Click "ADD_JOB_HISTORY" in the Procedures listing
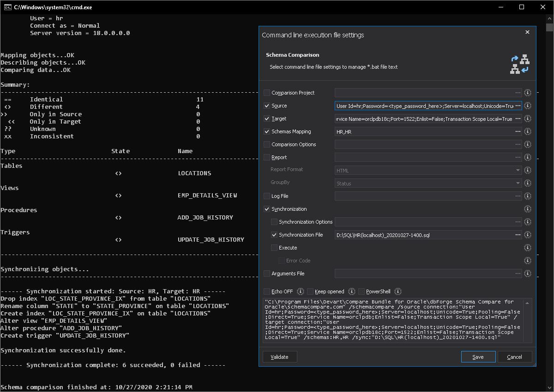This screenshot has width=554, height=392. 205,218
